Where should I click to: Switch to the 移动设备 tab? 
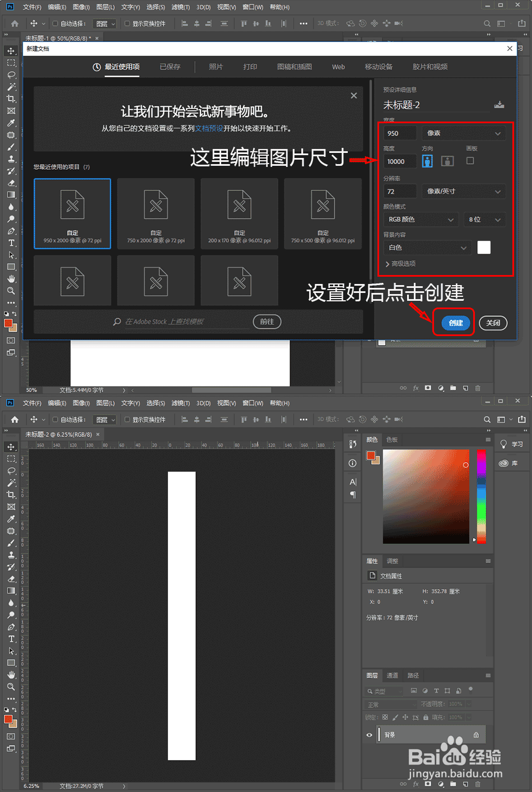pyautogui.click(x=379, y=67)
